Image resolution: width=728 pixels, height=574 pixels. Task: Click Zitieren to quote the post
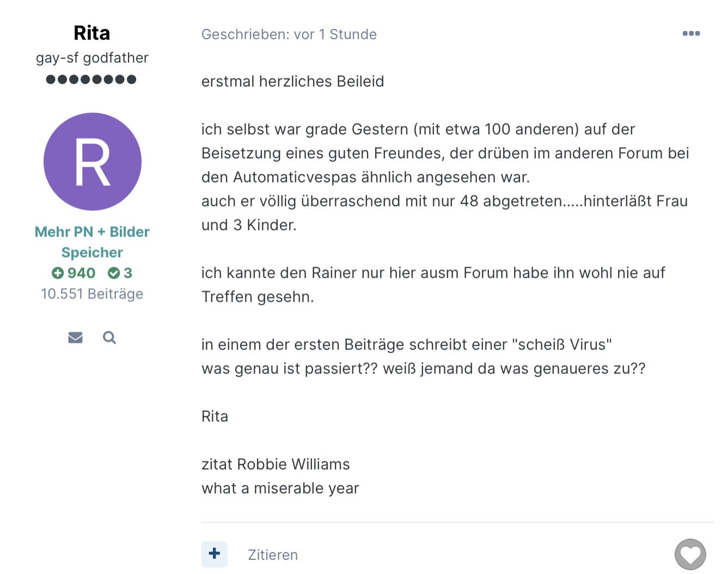click(x=273, y=555)
